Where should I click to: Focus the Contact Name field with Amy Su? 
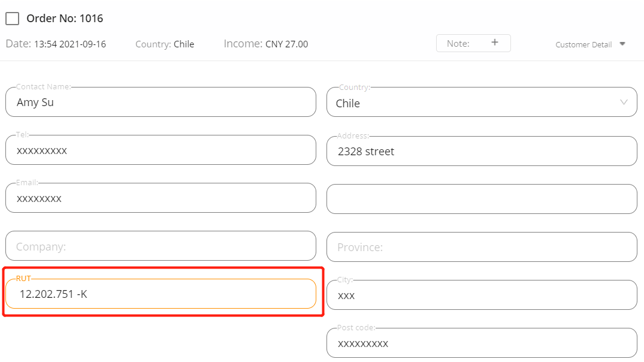(x=161, y=102)
